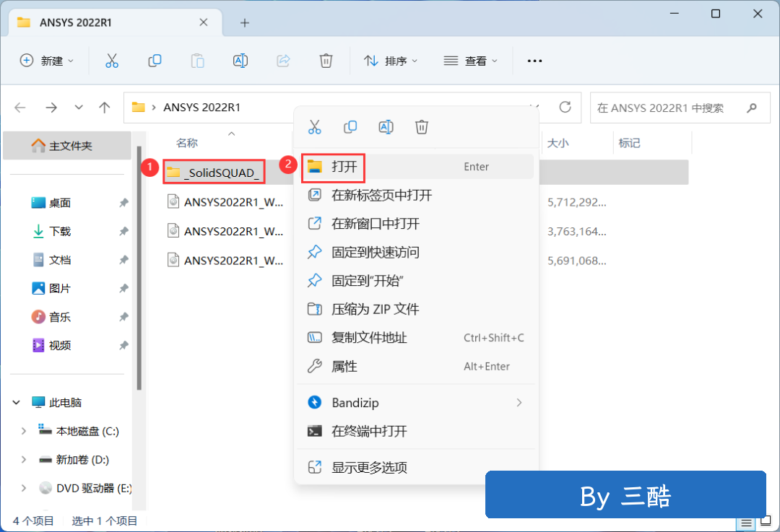Open 图片 in the sidebar
Screen dimensions: 780x532
pyautogui.click(x=60, y=288)
